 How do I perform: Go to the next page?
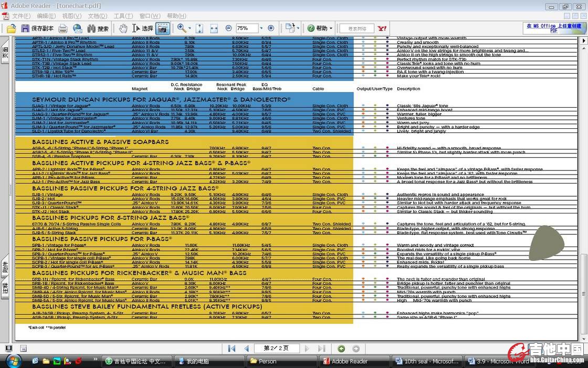pos(307,349)
